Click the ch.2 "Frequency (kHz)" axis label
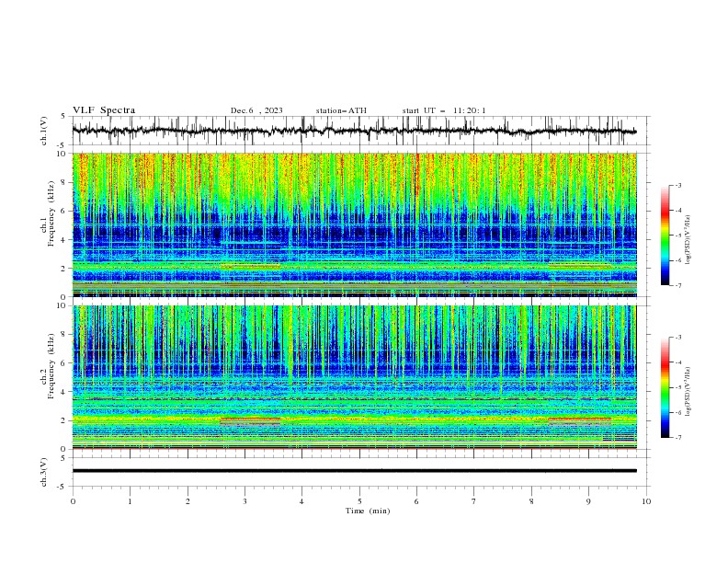The width and height of the screenshot is (728, 563). point(51,365)
